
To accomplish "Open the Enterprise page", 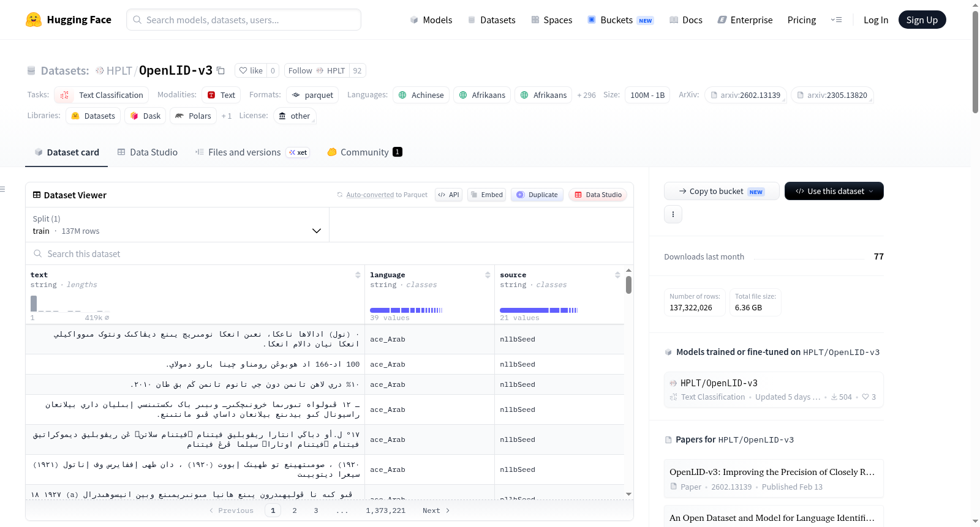I will click(x=745, y=20).
